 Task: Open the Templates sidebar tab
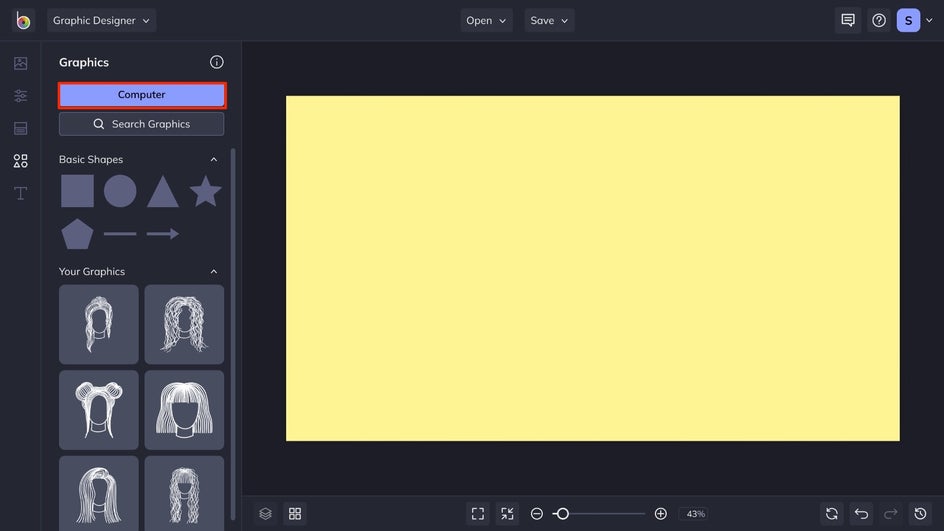click(20, 128)
